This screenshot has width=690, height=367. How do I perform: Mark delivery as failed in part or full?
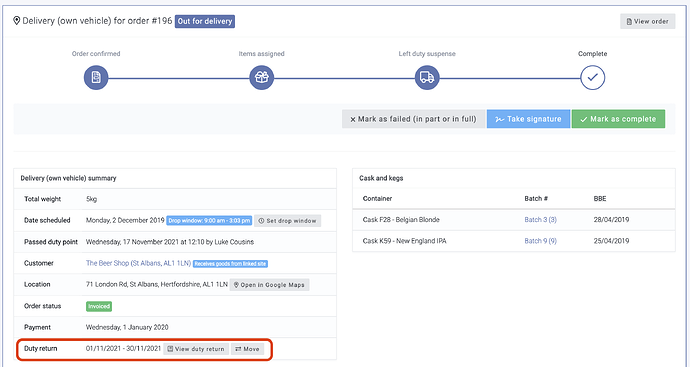click(413, 119)
